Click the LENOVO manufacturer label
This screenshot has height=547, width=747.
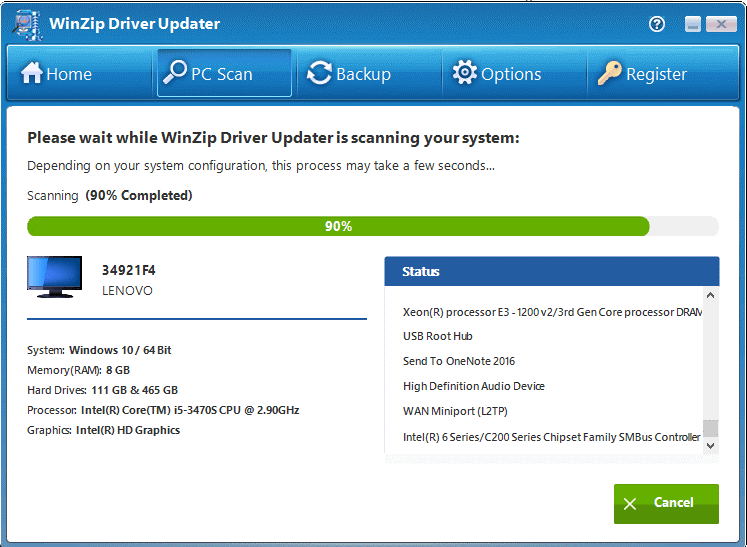click(127, 291)
